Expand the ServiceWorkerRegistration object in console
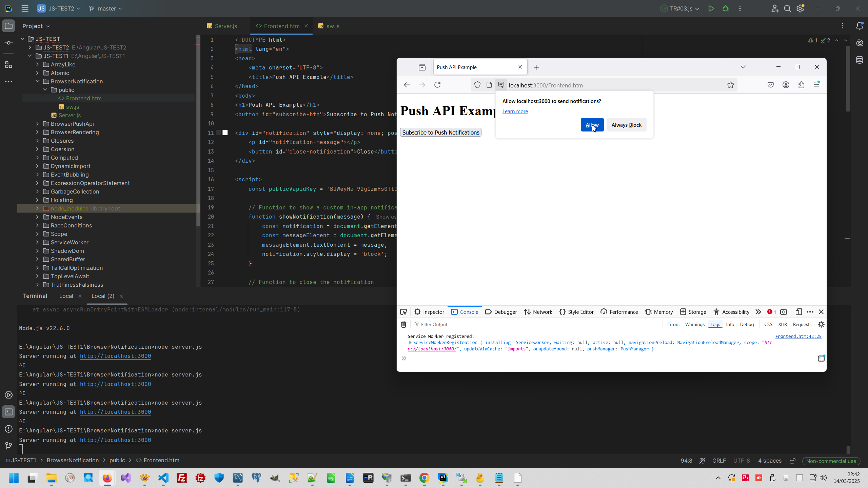The width and height of the screenshot is (868, 488). 410,343
